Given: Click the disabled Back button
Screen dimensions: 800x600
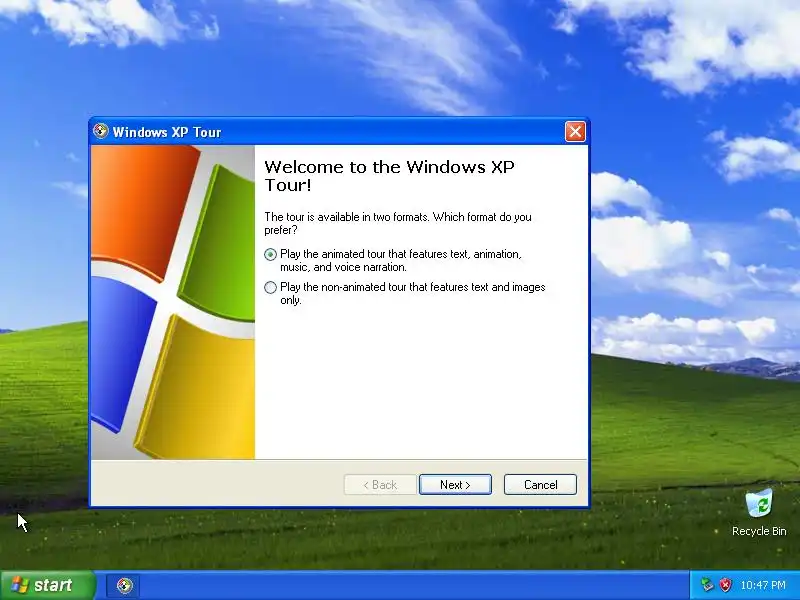Looking at the screenshot, I should click(x=380, y=485).
